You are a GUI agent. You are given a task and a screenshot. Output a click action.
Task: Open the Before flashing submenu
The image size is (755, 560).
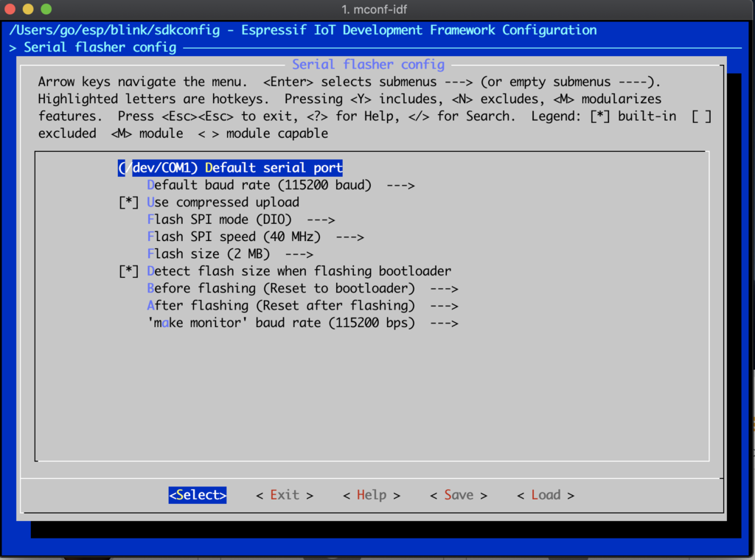coord(302,289)
